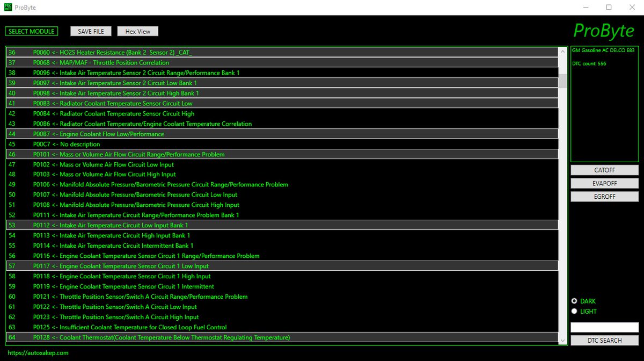The image size is (644, 361).
Task: Select row P0112 Intake Air Temperature Low Input
Action: click(x=282, y=225)
